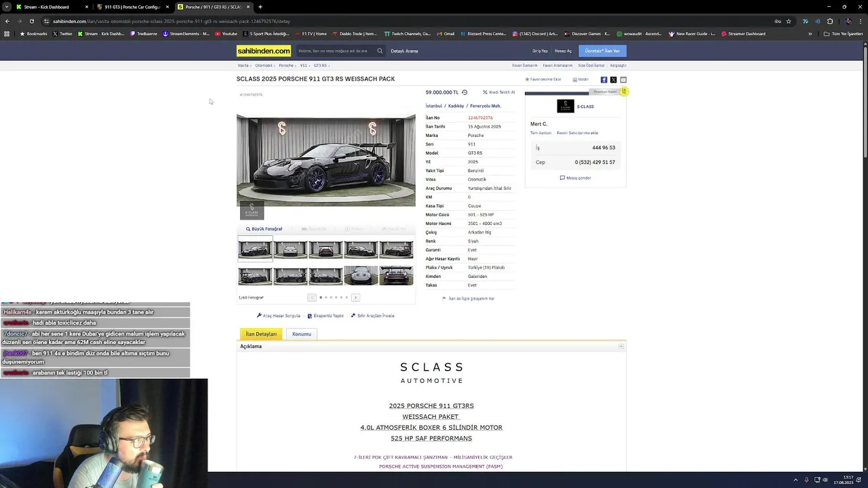The width and height of the screenshot is (868, 488).
Task: Open 911 breadcrumb
Action: 303,66
